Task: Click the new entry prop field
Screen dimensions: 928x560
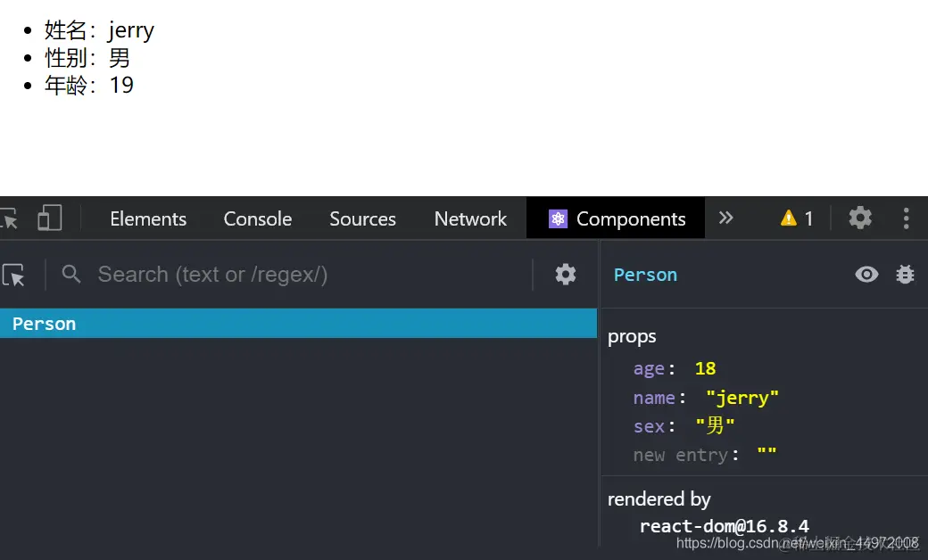Action: click(x=680, y=455)
